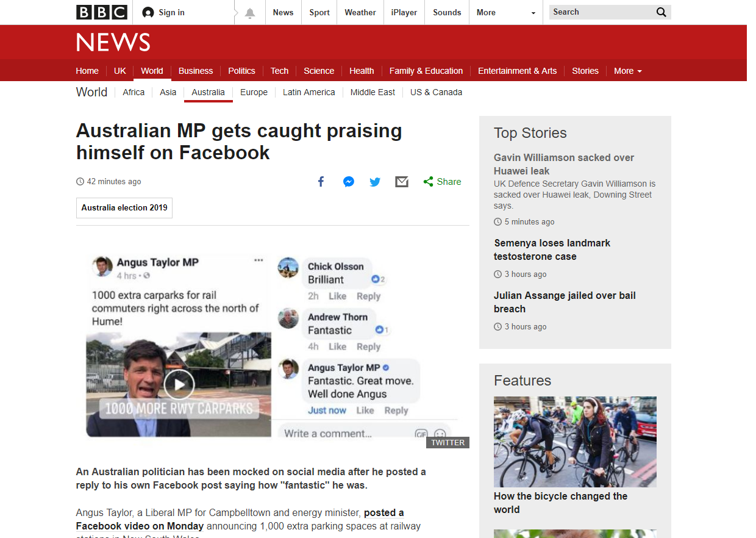
Task: Share the article on Facebook
Action: (x=321, y=182)
